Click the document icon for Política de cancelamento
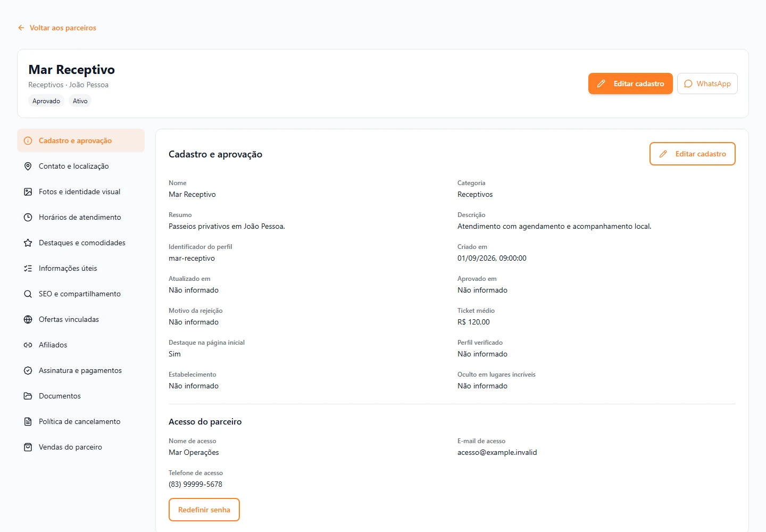 [x=28, y=422]
